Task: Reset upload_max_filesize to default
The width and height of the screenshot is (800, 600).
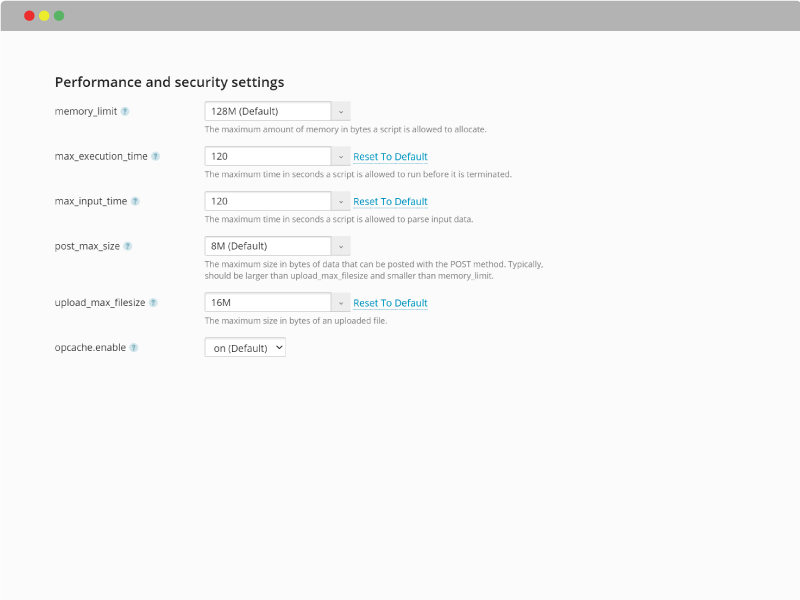Action: (390, 303)
